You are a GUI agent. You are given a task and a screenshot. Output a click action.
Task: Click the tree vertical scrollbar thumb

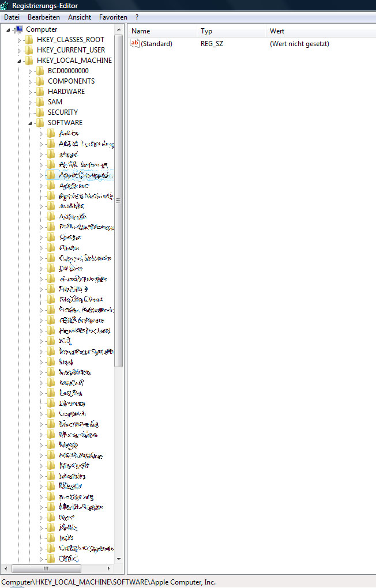(119, 201)
